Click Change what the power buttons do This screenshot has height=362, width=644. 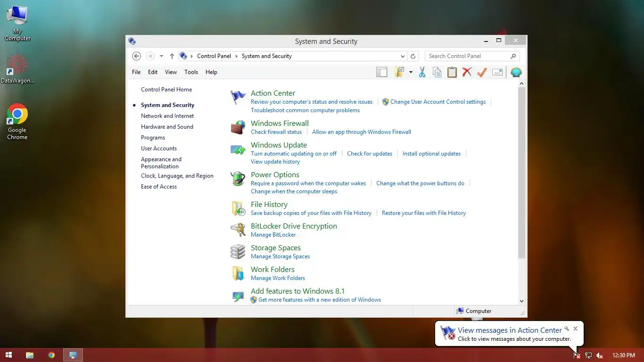[420, 183]
